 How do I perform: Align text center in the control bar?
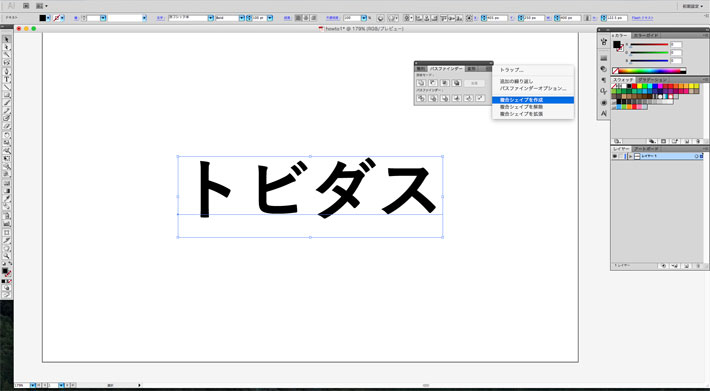306,18
